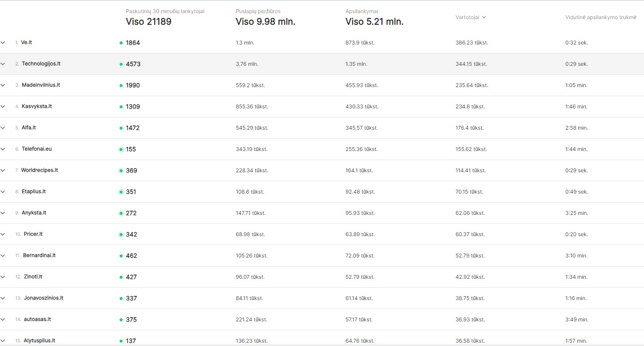Select the duration value 2:58 min.
Screen dimensions: 644x346
click(576, 128)
